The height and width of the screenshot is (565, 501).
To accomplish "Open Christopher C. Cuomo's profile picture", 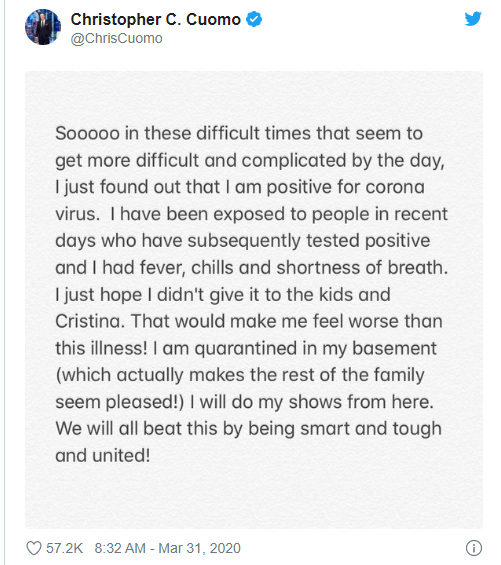I will pyautogui.click(x=43, y=27).
